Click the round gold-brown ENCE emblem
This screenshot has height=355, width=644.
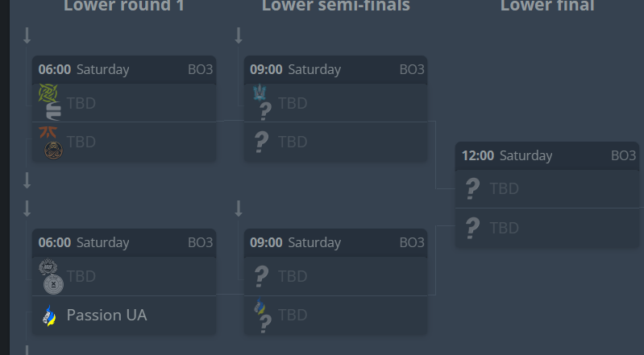click(53, 150)
